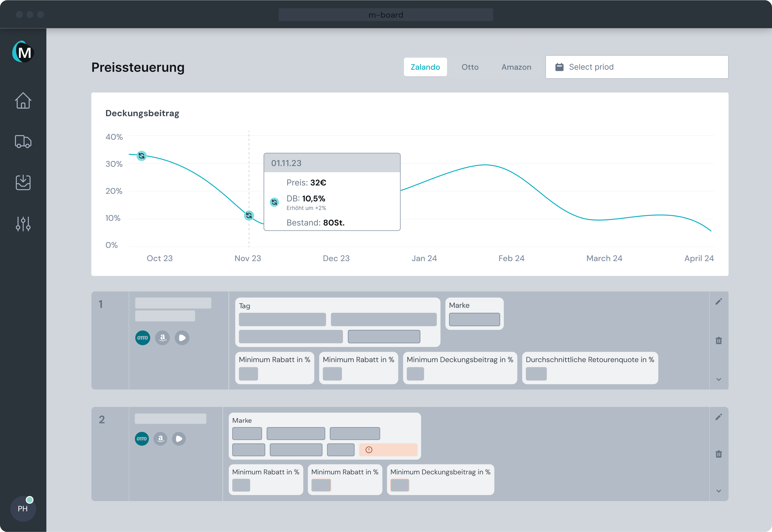Click second Minimum Rabatt in % value, rule 1
The width and height of the screenshot is (772, 532).
pyautogui.click(x=332, y=374)
